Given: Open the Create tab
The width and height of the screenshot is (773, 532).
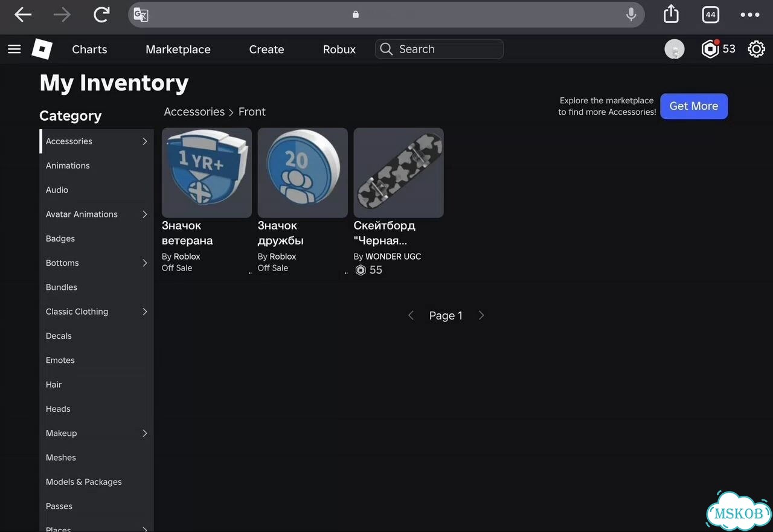Looking at the screenshot, I should [266, 50].
